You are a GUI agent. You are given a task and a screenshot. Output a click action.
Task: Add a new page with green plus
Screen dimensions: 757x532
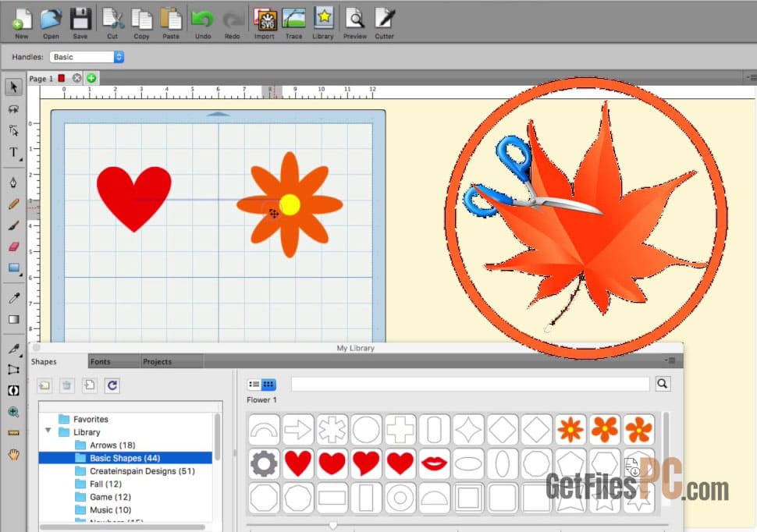pos(91,78)
